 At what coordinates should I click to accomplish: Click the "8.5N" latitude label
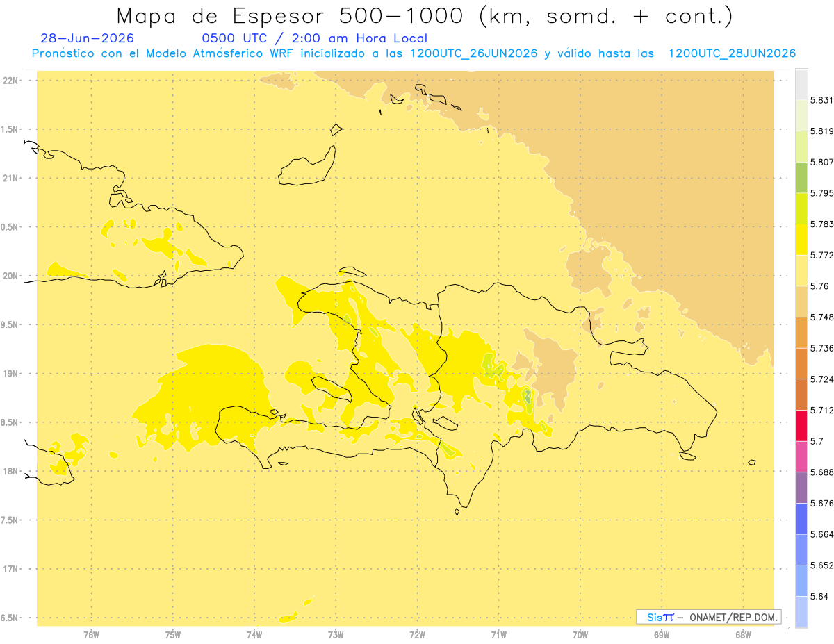[10, 422]
